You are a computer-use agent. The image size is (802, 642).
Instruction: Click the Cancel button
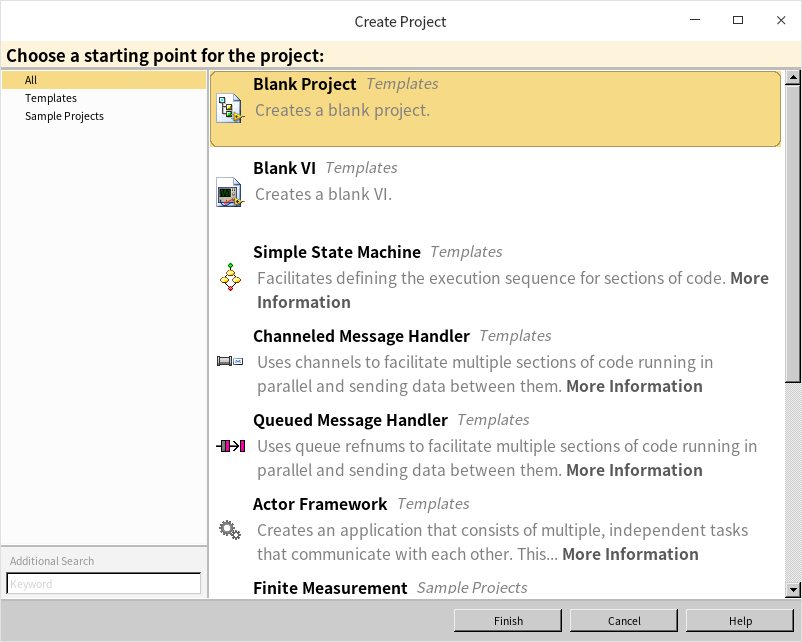(624, 621)
